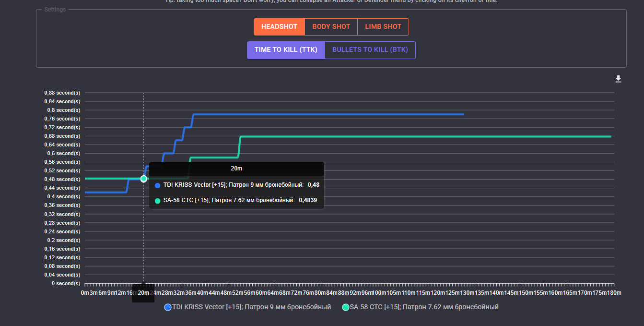Switch to BODY SHOT damage
This screenshot has height=326, width=644.
pyautogui.click(x=331, y=27)
